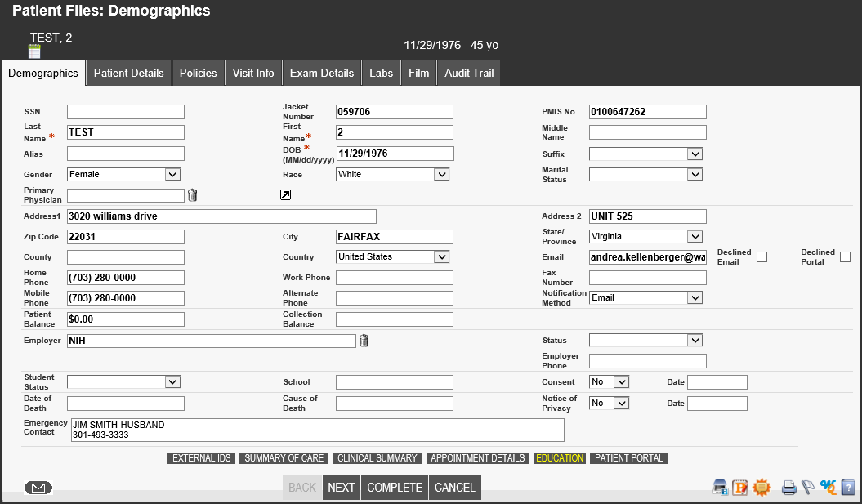Click the Emergency Contact text area
Viewport: 862px width, 504px height.
pos(318,430)
